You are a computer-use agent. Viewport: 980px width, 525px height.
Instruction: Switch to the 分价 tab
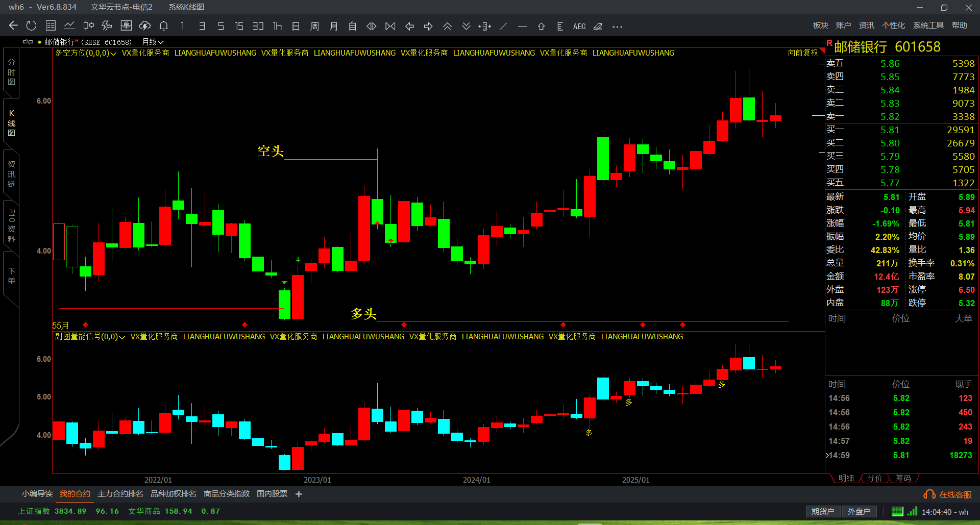click(x=875, y=478)
